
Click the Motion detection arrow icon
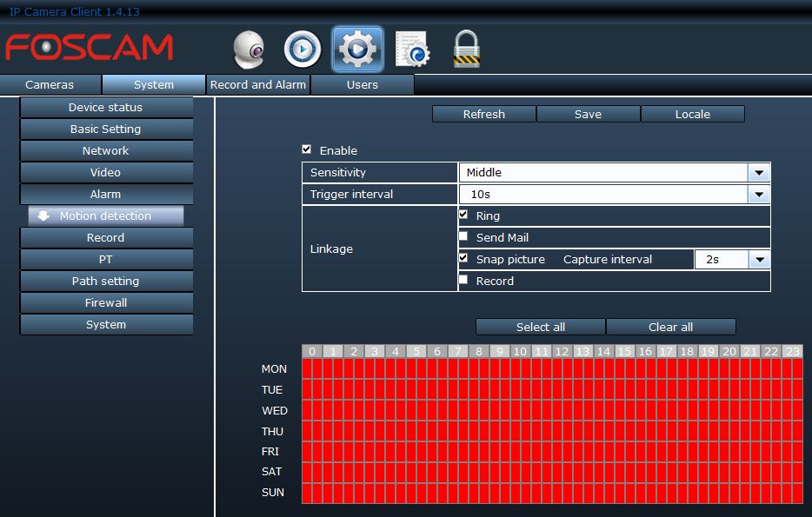[x=43, y=215]
